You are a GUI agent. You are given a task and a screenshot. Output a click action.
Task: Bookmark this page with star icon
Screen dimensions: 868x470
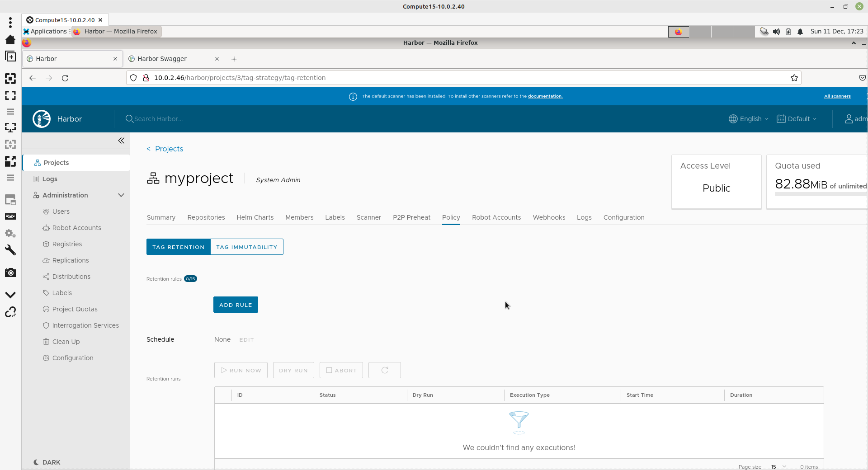point(794,78)
